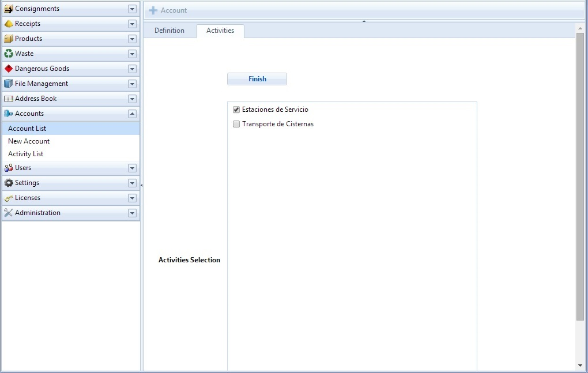Image resolution: width=588 pixels, height=373 pixels.
Task: Click the File Management binder icon
Action: pos(8,84)
